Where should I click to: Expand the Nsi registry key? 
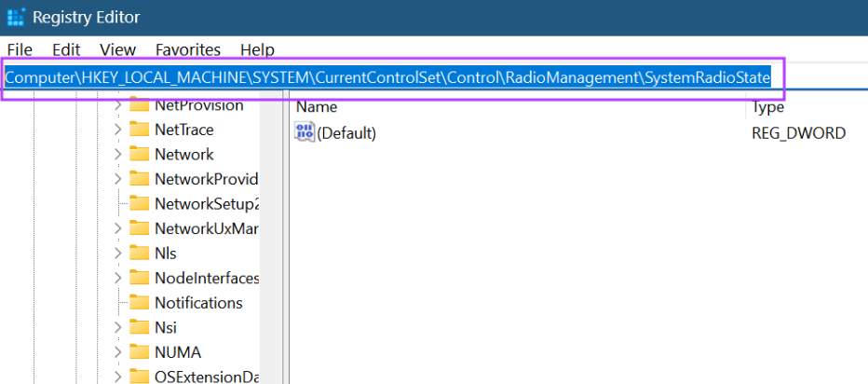coord(117,327)
